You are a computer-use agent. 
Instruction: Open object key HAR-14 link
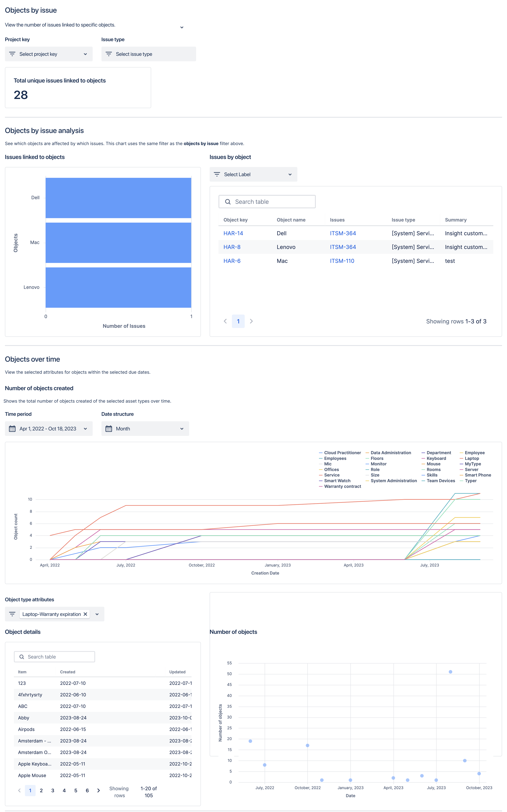point(233,233)
